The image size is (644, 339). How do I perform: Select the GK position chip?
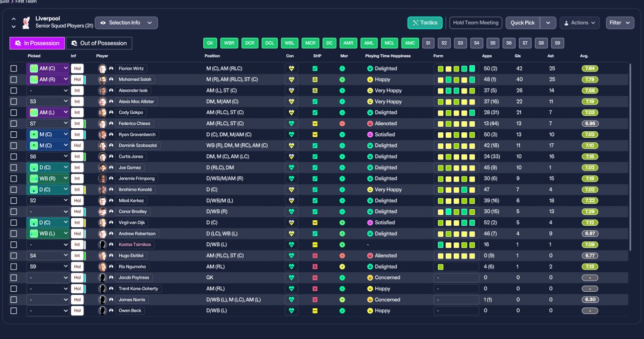(x=211, y=43)
